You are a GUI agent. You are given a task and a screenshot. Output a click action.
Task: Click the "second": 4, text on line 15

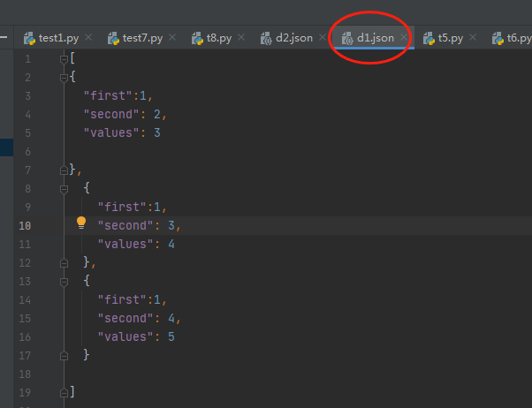point(140,319)
